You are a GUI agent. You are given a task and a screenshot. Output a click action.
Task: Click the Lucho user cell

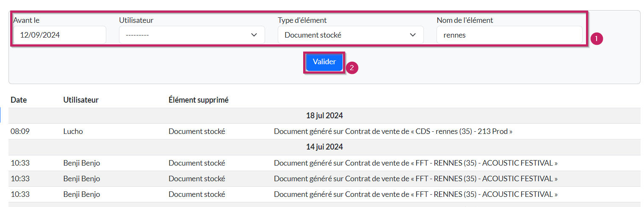click(x=73, y=131)
